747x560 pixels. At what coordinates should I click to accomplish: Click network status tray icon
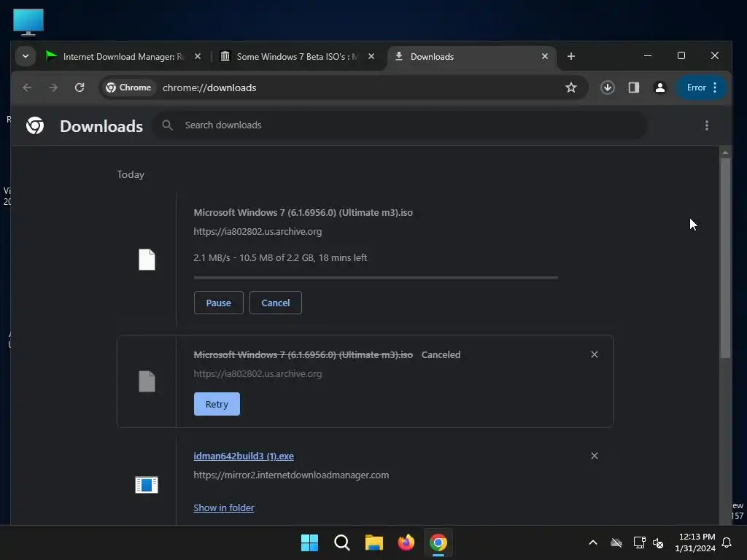point(639,542)
